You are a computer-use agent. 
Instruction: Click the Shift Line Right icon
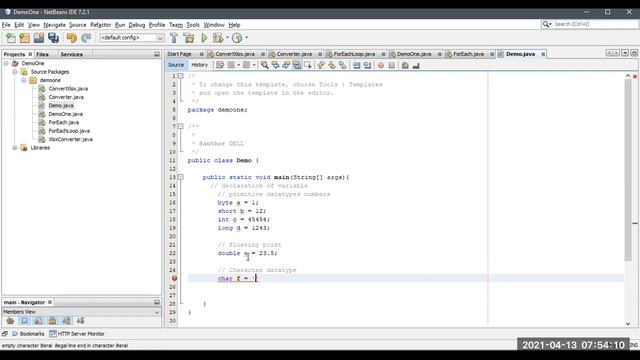(x=367, y=65)
